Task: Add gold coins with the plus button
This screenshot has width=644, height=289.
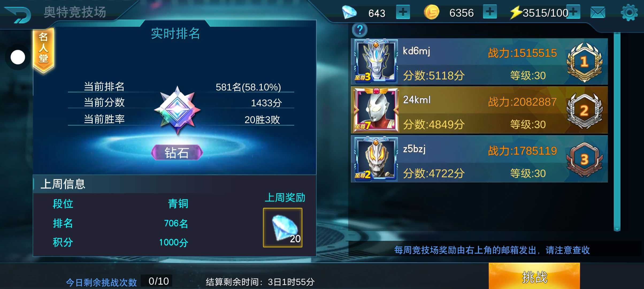Action: coord(490,12)
